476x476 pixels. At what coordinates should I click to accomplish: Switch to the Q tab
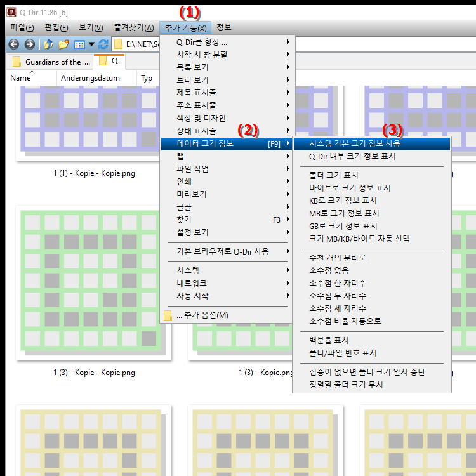click(x=109, y=61)
